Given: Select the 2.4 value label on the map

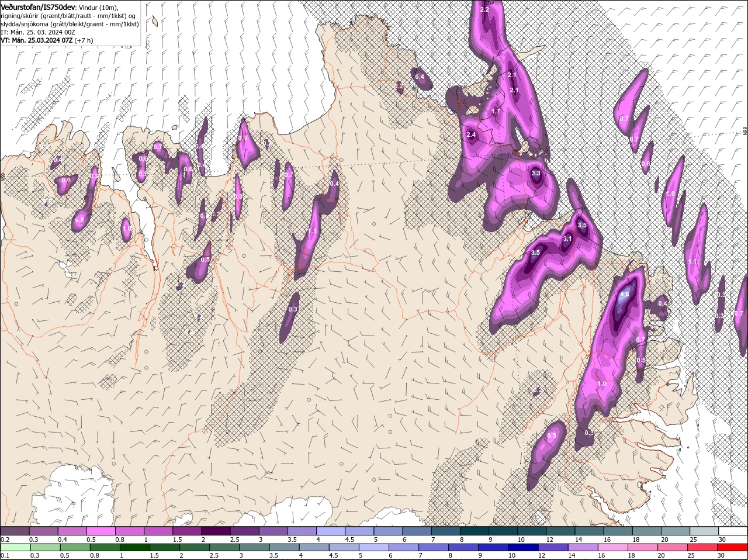Looking at the screenshot, I should click(472, 135).
